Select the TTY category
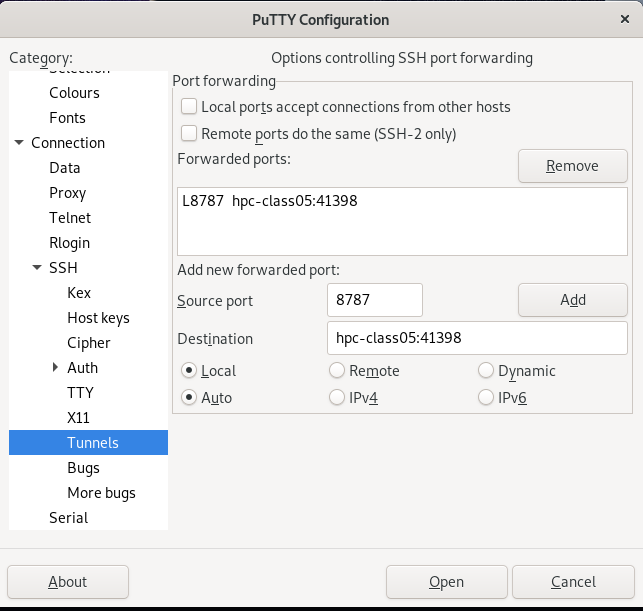Screen dimensions: 643x611 (x=80, y=393)
